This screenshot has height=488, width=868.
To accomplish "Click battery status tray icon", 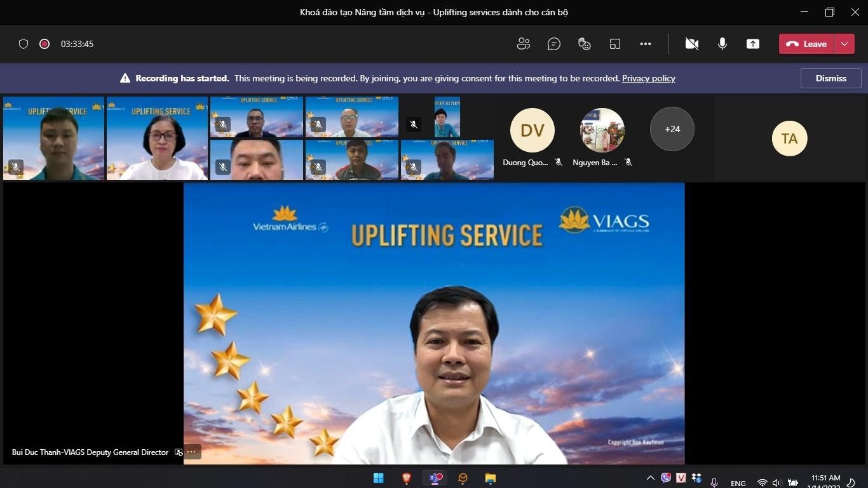I will 792,483.
